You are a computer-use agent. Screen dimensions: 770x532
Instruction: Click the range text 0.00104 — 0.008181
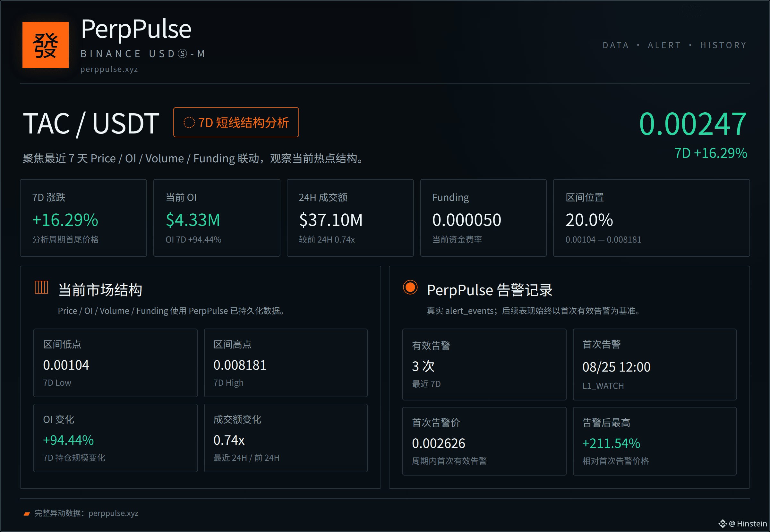[x=603, y=240]
